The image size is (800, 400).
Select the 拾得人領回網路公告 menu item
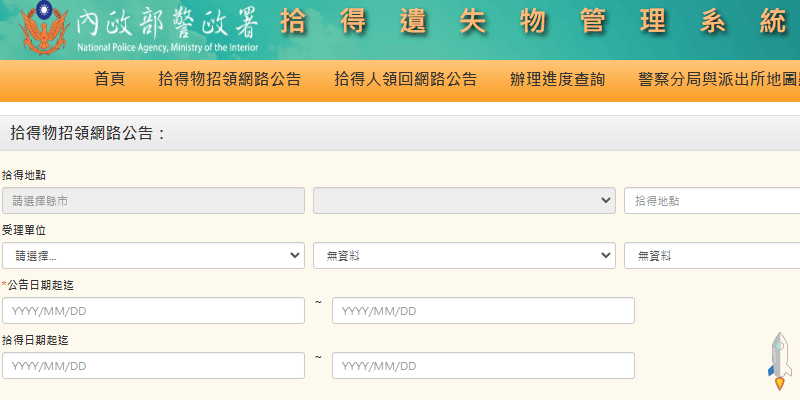point(405,80)
